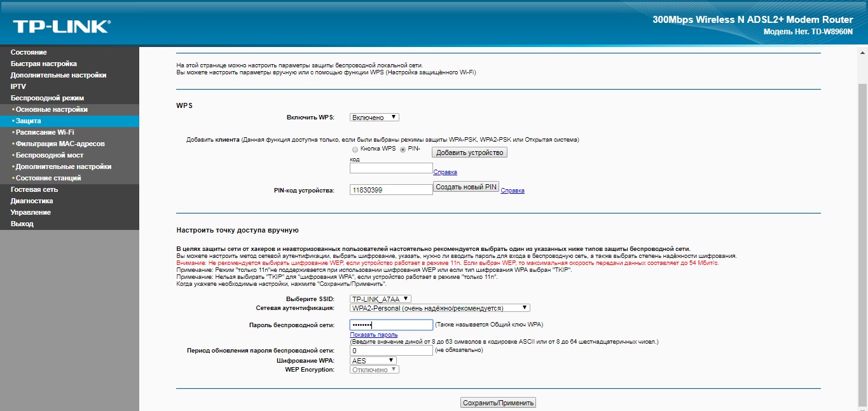Expand the Выберите SSID dropdown

[380, 299]
